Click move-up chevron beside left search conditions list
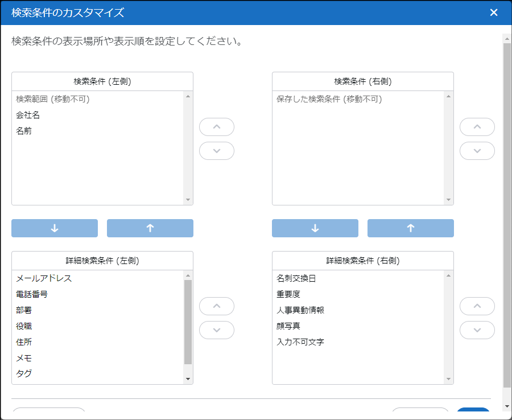The width and height of the screenshot is (512, 420). point(216,127)
